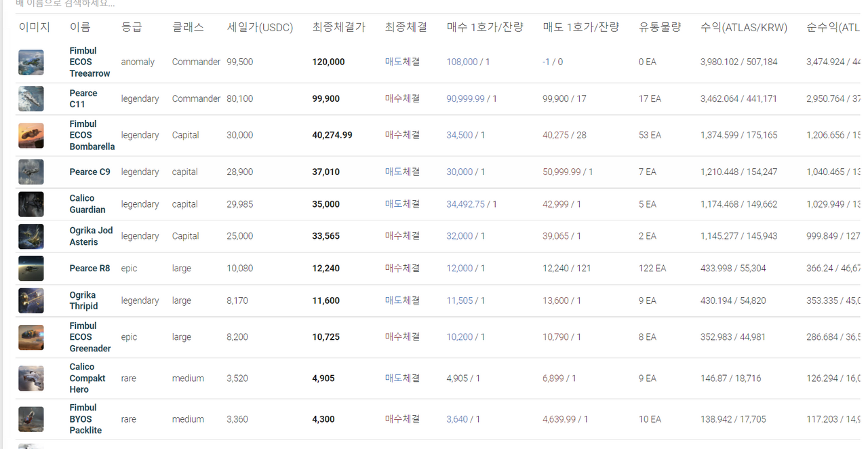The height and width of the screenshot is (449, 868).
Task: Click the Ogrika Thripid ship icon
Action: [x=31, y=300]
